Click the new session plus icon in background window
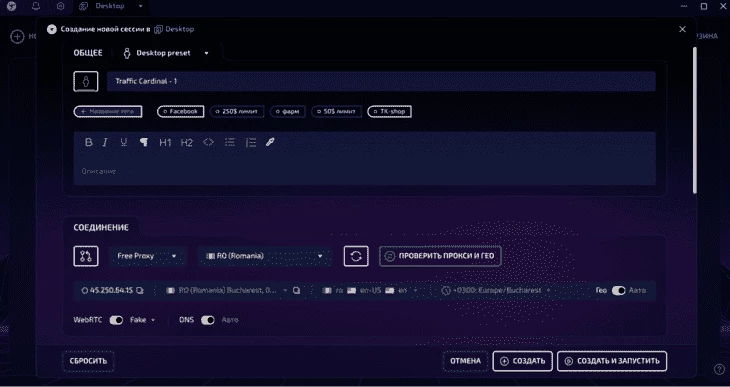730x387 pixels. click(x=17, y=36)
